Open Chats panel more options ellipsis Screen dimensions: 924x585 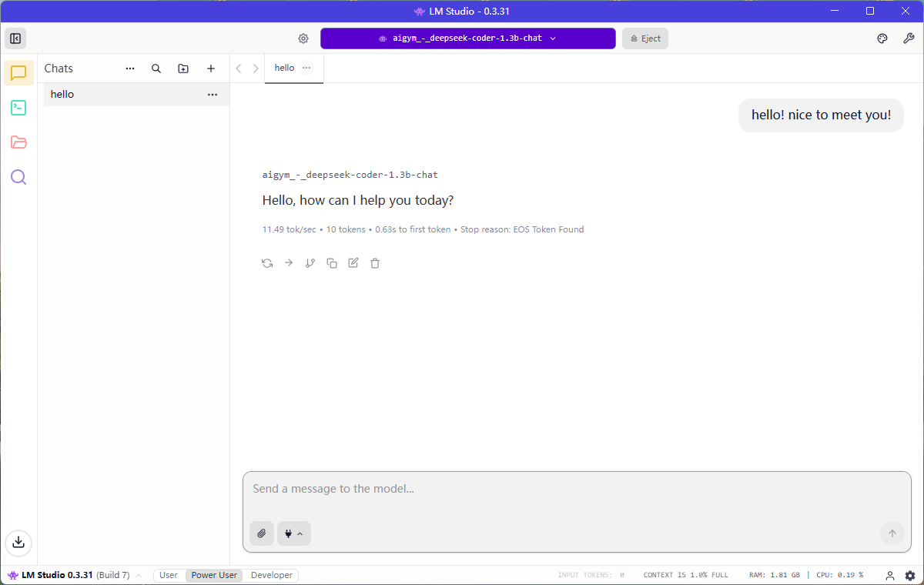pyautogui.click(x=130, y=69)
